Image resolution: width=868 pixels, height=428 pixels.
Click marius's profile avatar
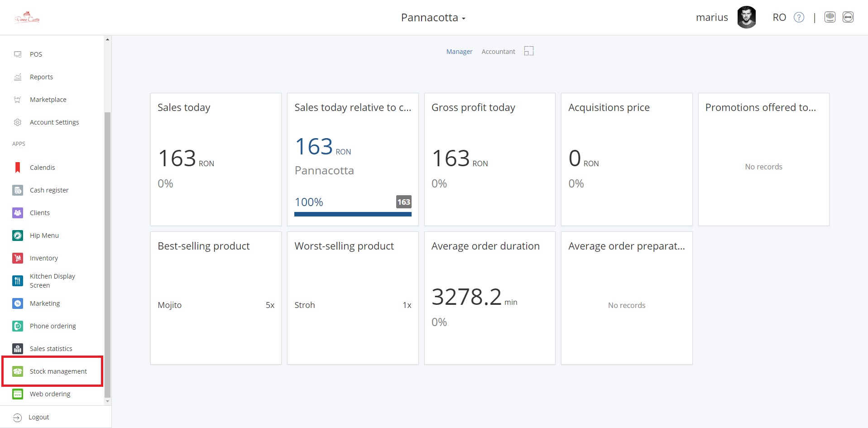click(746, 17)
